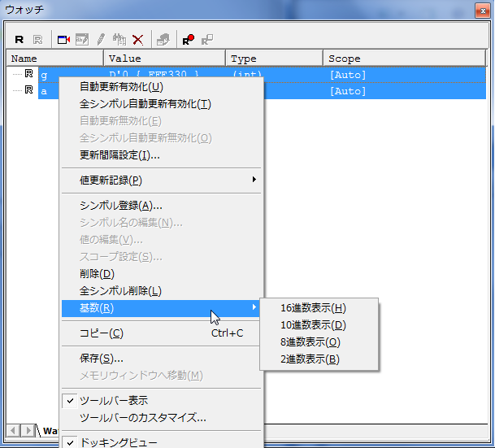This screenshot has height=448, width=495.
Task: Enable auto update via 自動更新有効化(U)
Action: click(x=121, y=87)
